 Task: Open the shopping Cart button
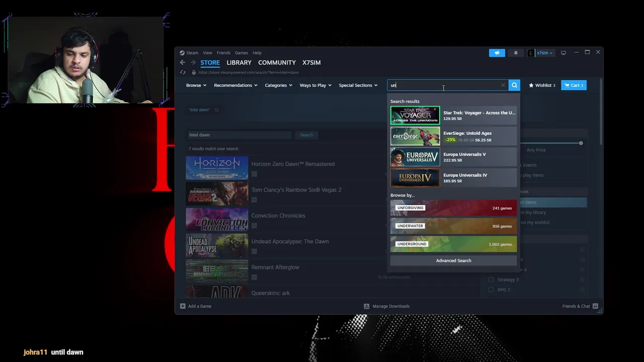(574, 85)
